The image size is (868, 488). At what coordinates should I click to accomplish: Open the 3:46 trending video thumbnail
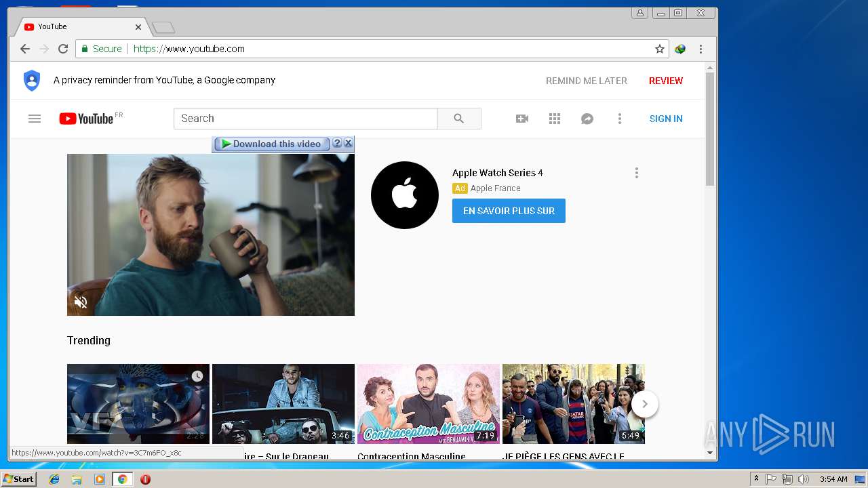tap(283, 404)
